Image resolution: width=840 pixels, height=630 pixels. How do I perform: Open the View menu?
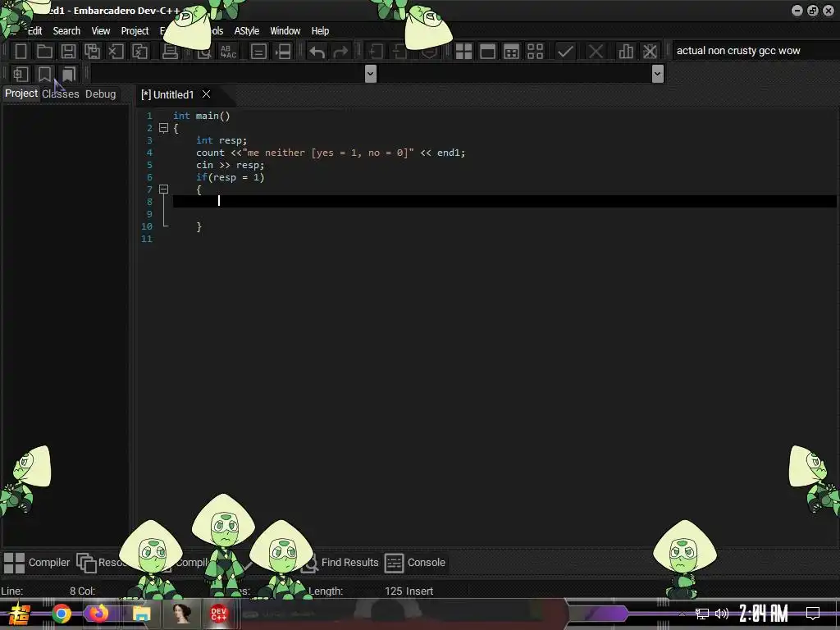(101, 31)
